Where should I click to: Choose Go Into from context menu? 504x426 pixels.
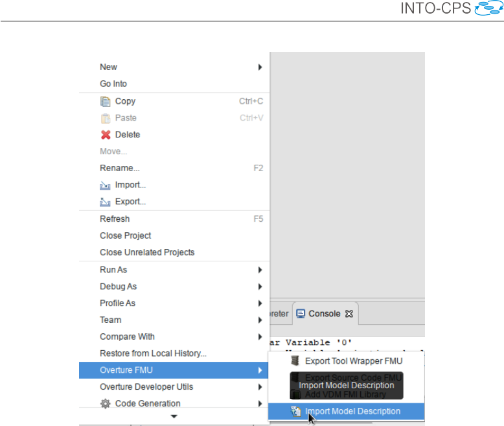point(174,84)
